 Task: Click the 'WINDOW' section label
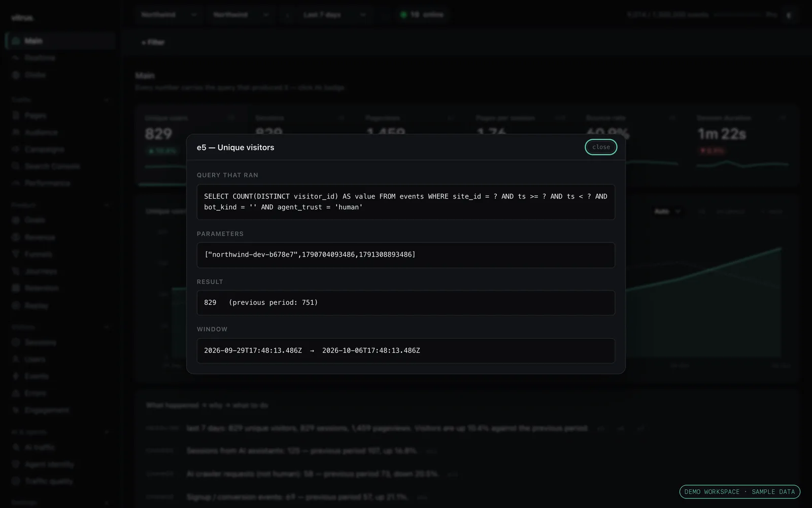coord(212,329)
